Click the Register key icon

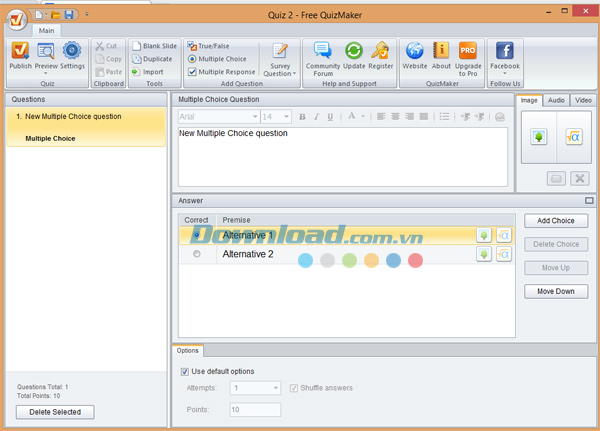click(381, 52)
